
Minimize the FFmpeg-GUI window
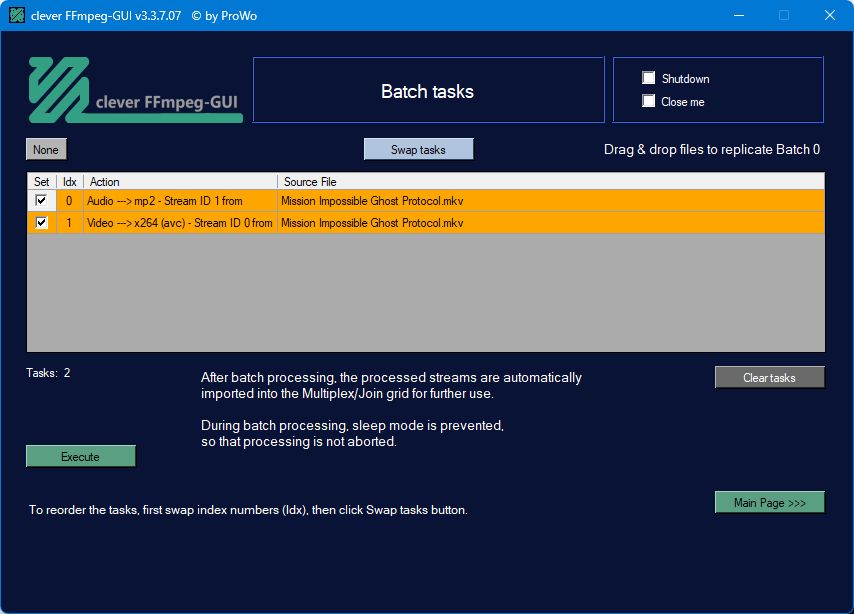pos(739,15)
